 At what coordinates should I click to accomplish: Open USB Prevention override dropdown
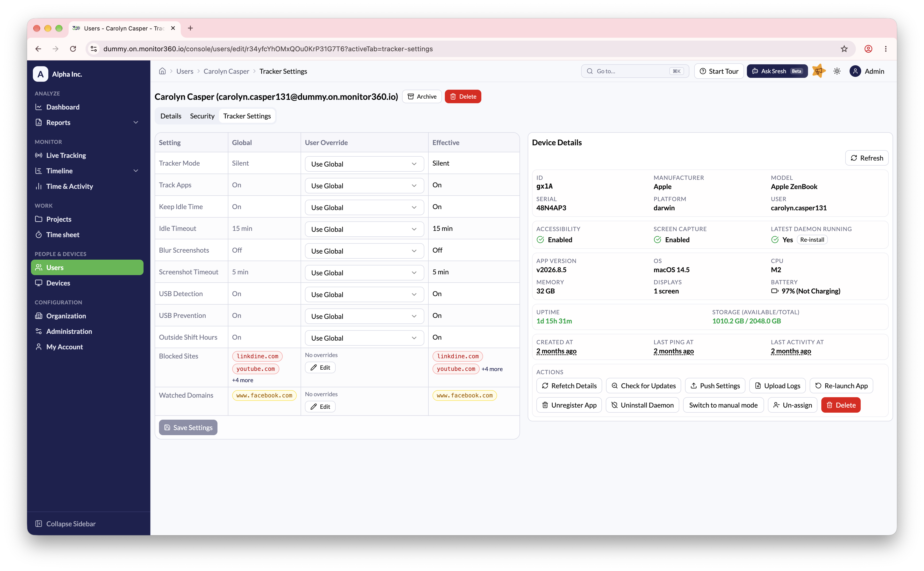[x=364, y=316]
